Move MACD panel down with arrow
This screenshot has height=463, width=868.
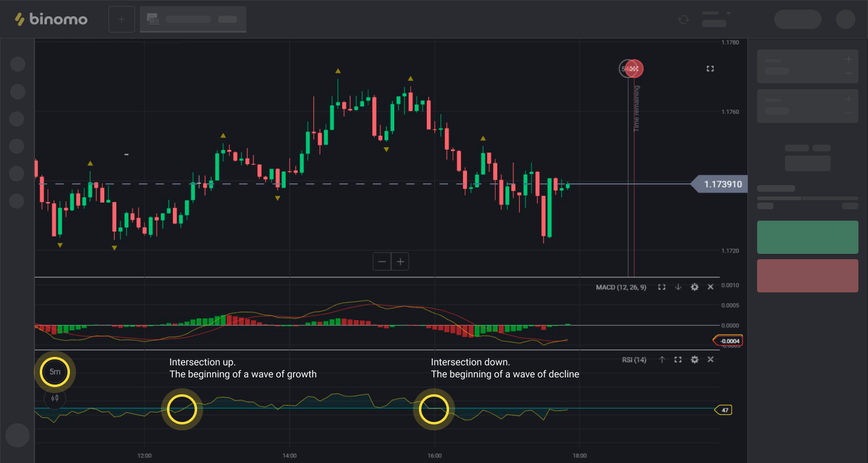coord(678,287)
